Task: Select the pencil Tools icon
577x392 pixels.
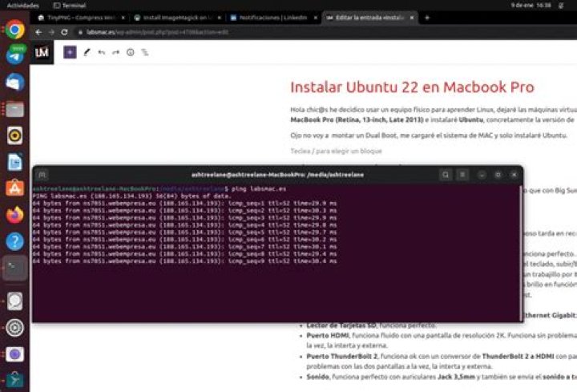Action: pyautogui.click(x=87, y=52)
